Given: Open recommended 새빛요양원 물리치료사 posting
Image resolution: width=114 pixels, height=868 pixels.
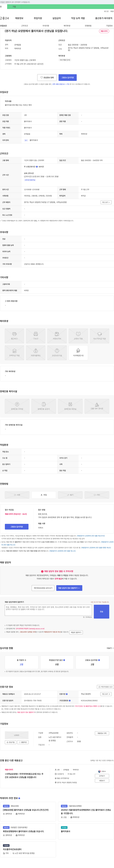Looking at the screenshot, I should [x=26, y=810].
